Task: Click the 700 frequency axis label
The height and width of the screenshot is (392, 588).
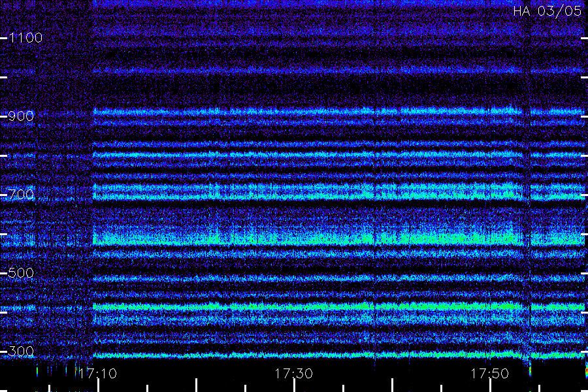Action: (21, 195)
